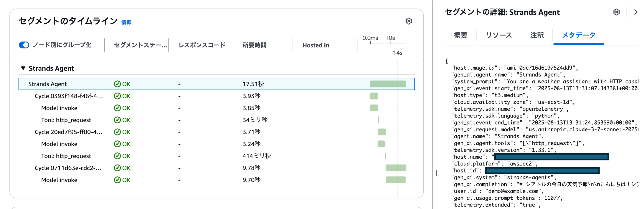Image resolution: width=644 pixels, height=209 pixels.
Task: Click OK status icon on 9.70秒 Model invoke
Action: [x=117, y=180]
